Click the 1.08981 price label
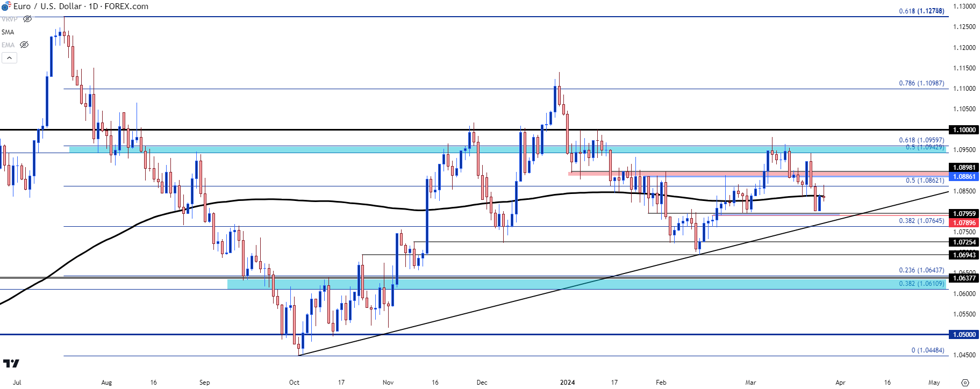 [964, 168]
